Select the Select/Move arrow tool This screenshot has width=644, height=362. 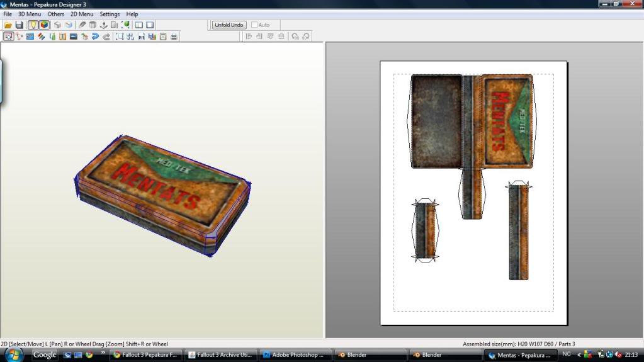tap(8, 37)
